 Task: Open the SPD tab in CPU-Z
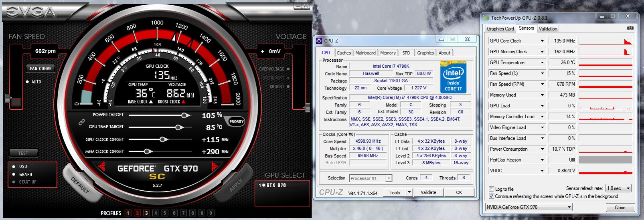coord(406,53)
